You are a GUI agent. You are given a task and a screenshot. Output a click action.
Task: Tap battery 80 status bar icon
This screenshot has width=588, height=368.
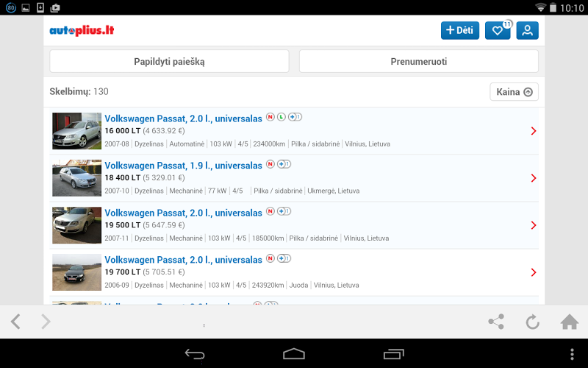point(11,7)
